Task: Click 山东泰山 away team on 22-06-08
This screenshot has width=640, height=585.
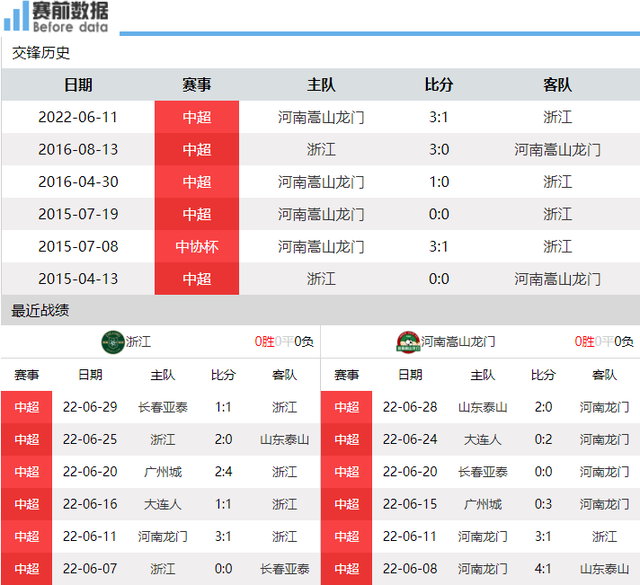Action: pos(604,569)
